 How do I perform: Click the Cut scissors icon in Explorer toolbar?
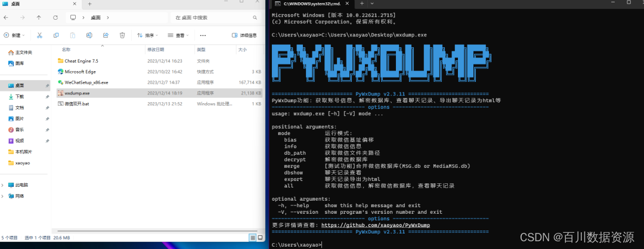pos(39,35)
